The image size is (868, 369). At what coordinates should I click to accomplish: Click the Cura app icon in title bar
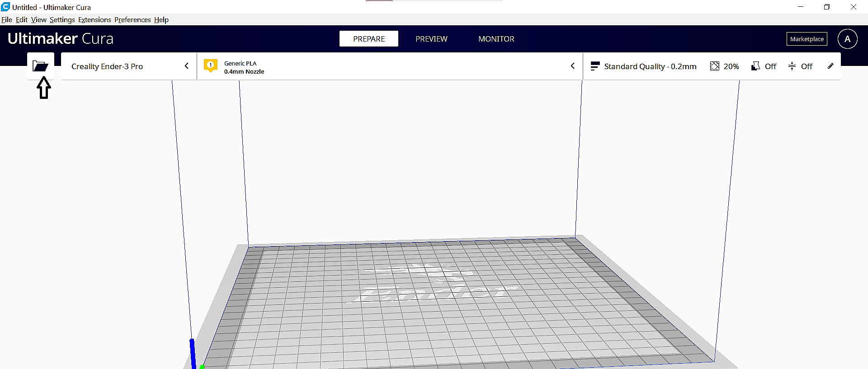coord(5,7)
